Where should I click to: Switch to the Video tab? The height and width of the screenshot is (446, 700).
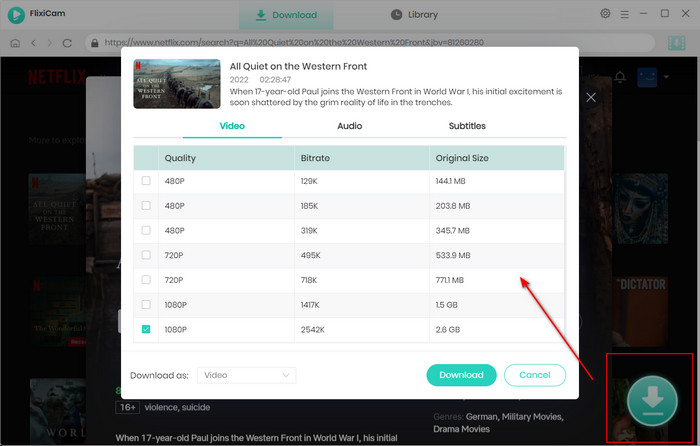click(232, 126)
